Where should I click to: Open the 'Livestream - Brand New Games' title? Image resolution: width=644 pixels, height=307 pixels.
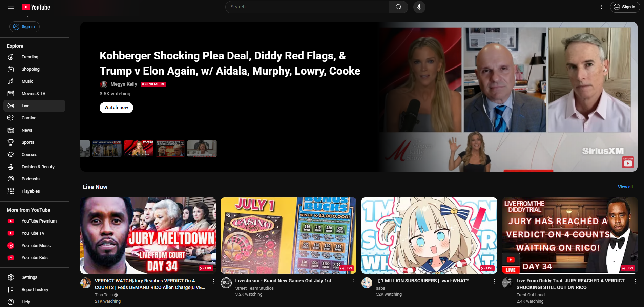[x=283, y=281]
